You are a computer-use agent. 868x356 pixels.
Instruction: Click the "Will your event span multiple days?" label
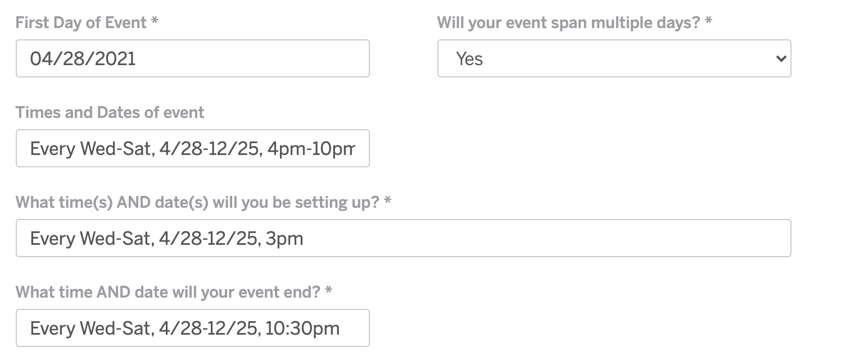(x=569, y=23)
